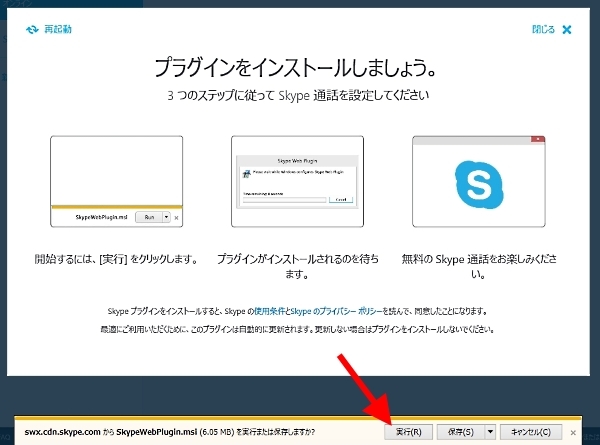This screenshot has width=600, height=445.
Task: Click the Skype Web Plugin install thumbnail
Action: pos(297,181)
